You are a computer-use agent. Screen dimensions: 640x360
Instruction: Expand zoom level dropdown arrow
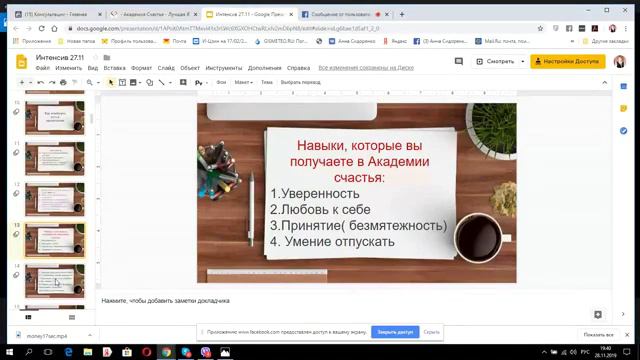tap(98, 82)
